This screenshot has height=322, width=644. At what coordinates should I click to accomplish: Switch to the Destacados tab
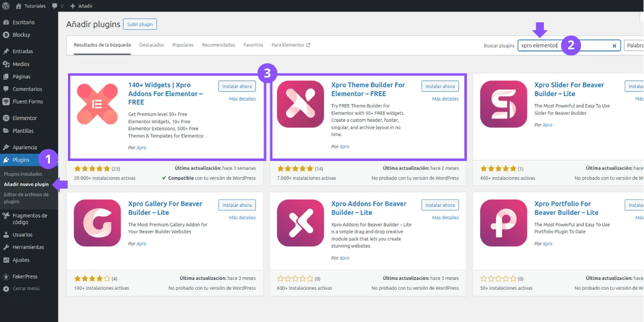tap(151, 45)
